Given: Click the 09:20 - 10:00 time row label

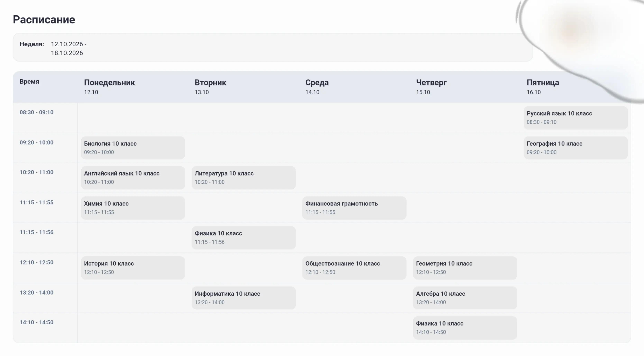Looking at the screenshot, I should pos(36,142).
